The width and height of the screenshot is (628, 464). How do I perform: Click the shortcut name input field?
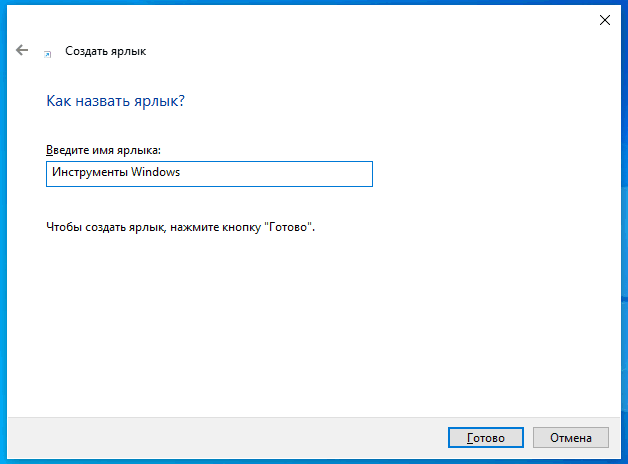[209, 174]
